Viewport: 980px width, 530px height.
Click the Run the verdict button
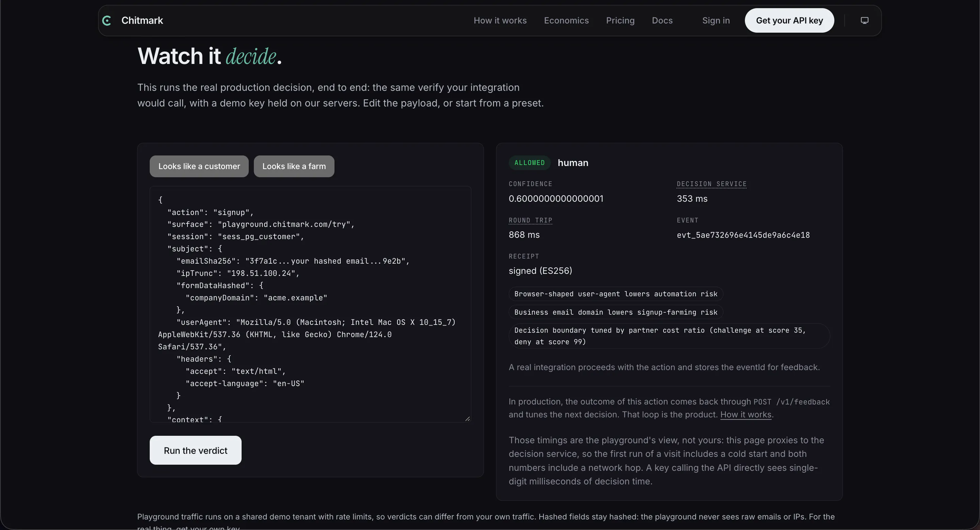[x=196, y=450]
